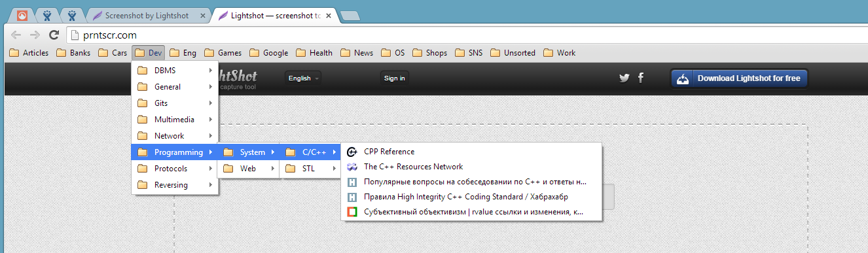Click the browser back arrow

click(17, 35)
